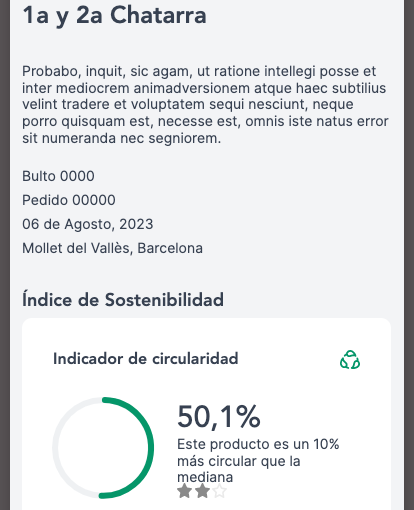This screenshot has height=510, width=414.
Task: Select the first filled rating star
Action: pyautogui.click(x=185, y=491)
